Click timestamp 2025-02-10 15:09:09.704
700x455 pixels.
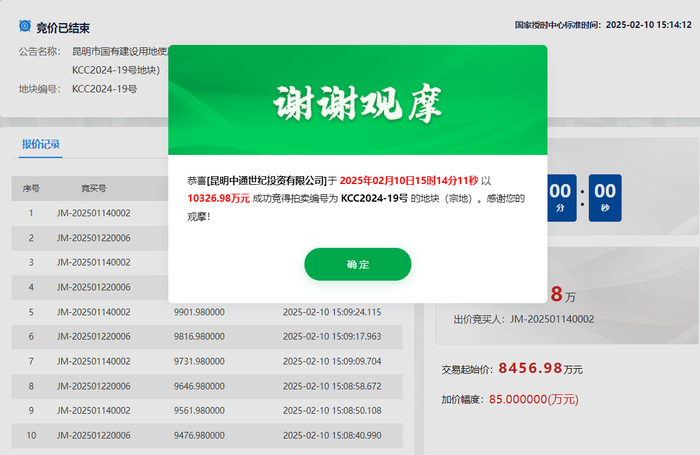(332, 361)
